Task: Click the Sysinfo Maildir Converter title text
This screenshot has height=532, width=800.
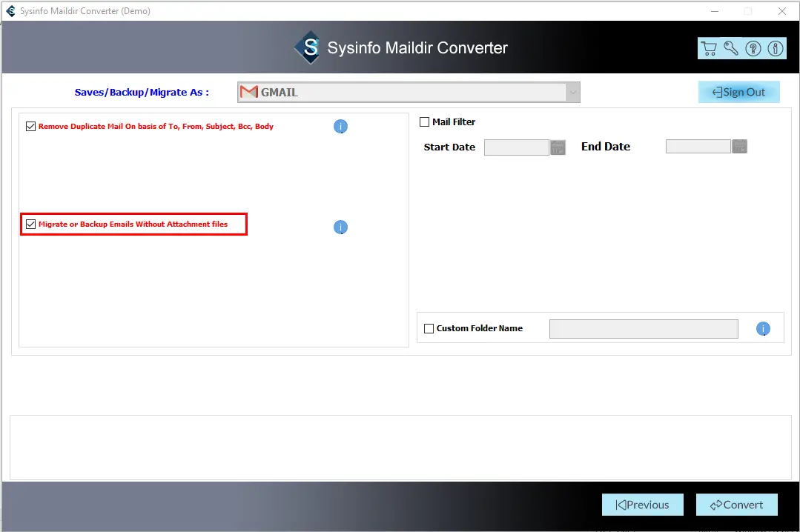Action: click(417, 48)
